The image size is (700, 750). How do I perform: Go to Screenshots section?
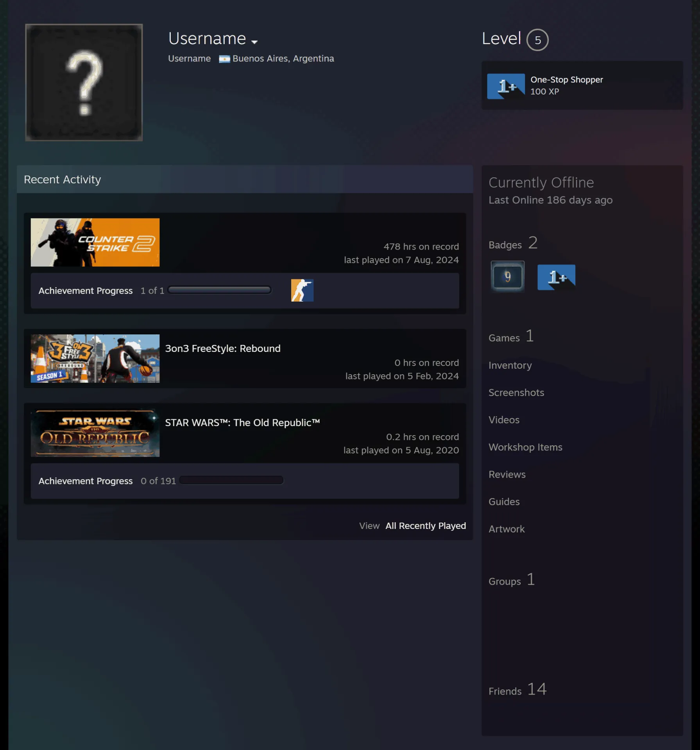(516, 393)
